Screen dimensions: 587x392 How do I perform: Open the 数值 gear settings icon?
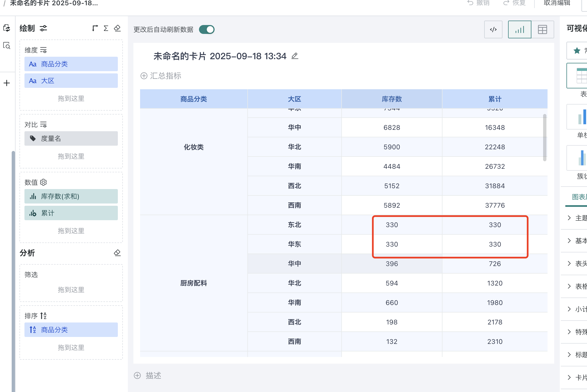43,182
